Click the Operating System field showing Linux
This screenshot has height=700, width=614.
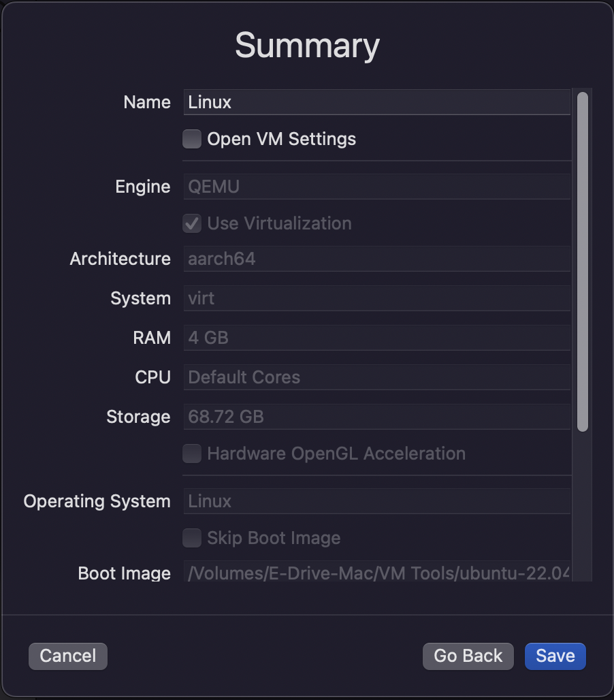[377, 501]
